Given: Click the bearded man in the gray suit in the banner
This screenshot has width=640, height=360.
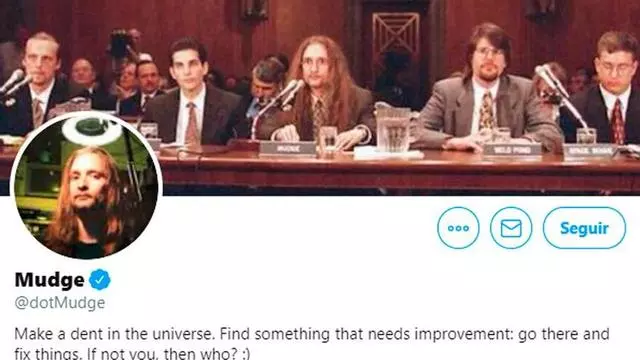Looking at the screenshot, I should (x=488, y=90).
